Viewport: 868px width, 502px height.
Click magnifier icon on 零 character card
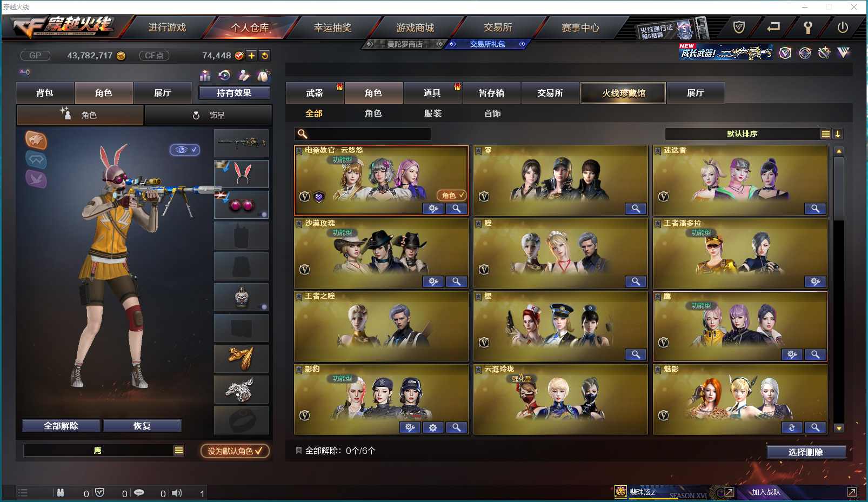636,209
